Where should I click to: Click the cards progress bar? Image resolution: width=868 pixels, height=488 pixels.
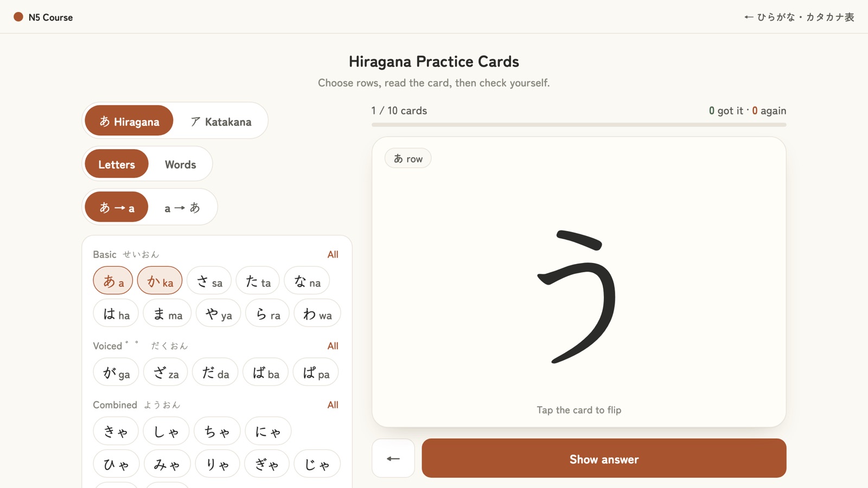579,125
